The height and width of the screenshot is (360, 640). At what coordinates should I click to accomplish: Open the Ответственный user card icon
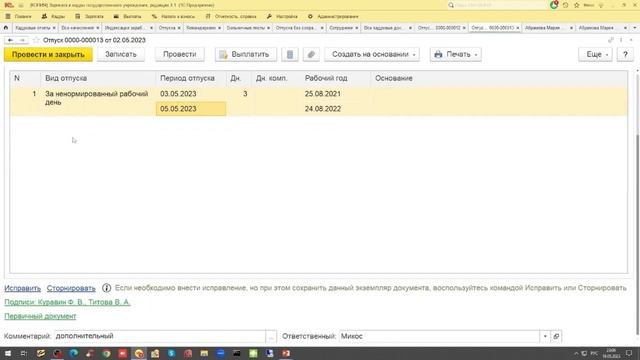click(556, 336)
